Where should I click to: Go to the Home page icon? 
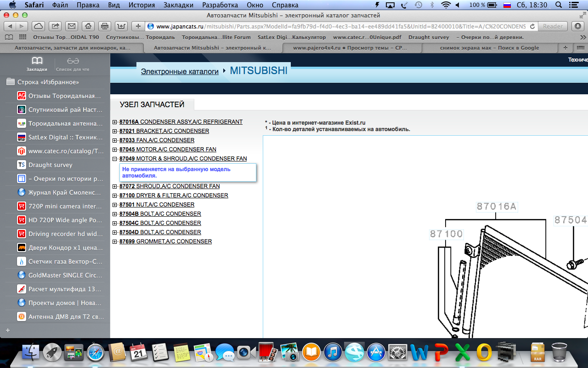88,26
